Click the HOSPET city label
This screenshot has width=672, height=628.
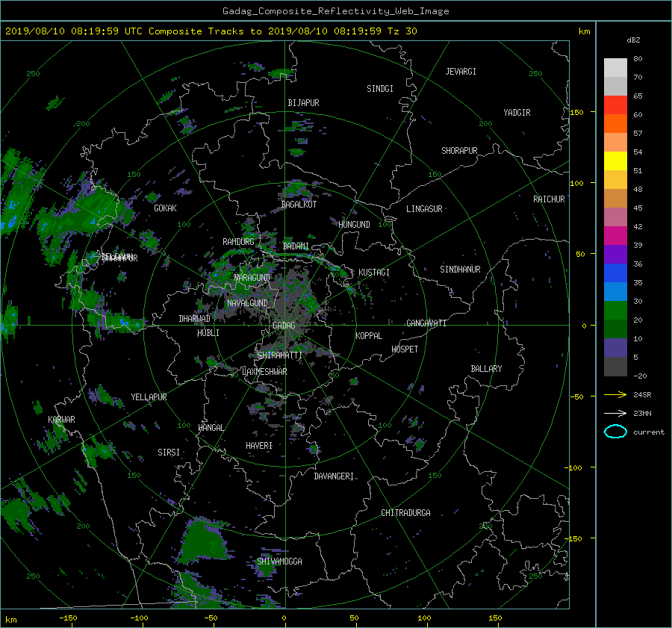(x=405, y=349)
